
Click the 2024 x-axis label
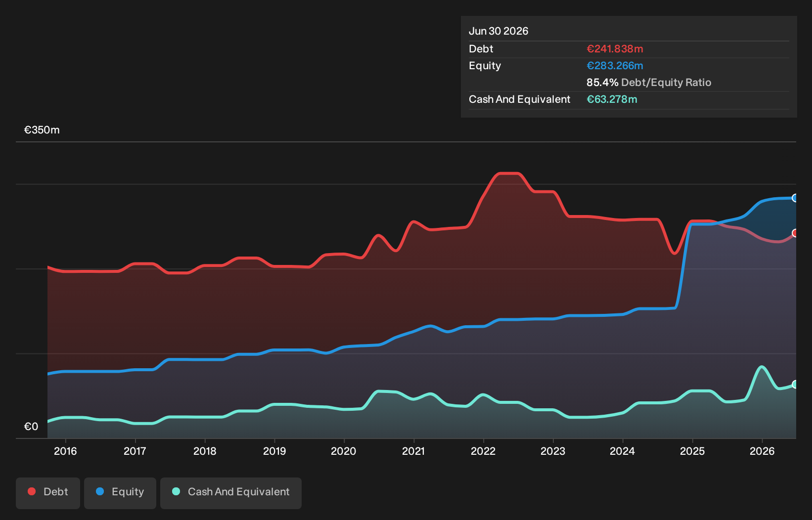623,451
